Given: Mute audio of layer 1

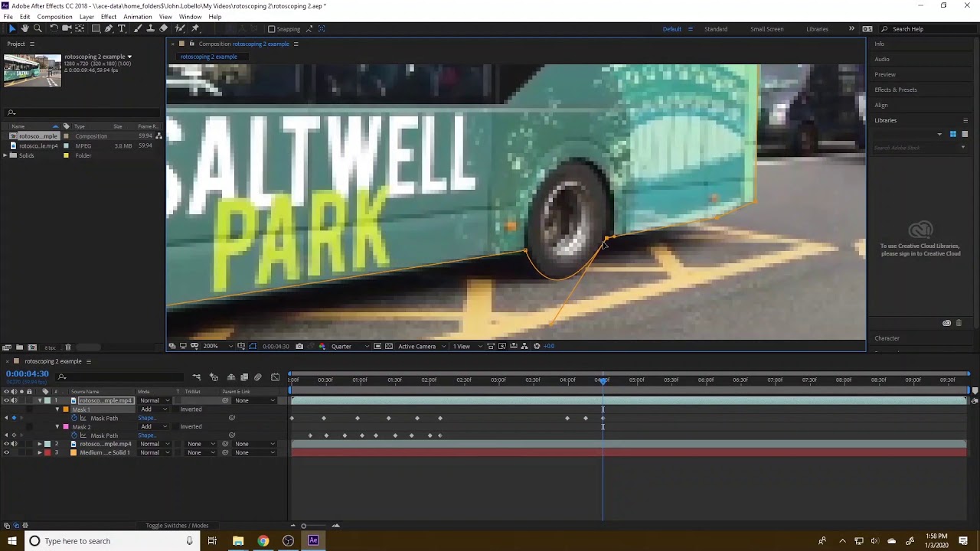Looking at the screenshot, I should point(14,400).
